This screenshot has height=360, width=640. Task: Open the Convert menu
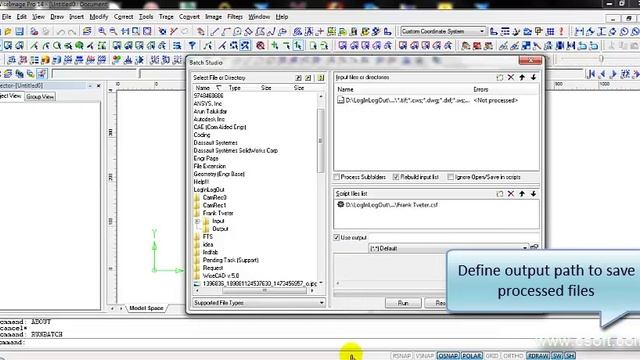189,17
